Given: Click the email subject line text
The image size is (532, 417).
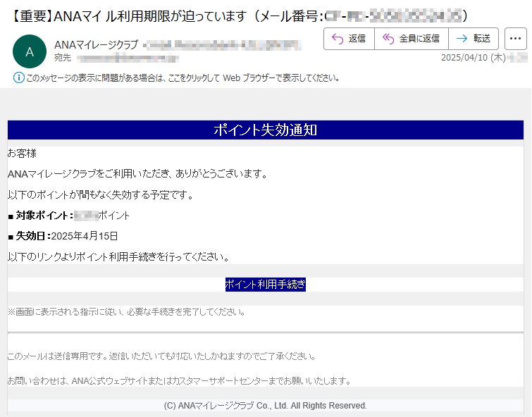Looking at the screenshot, I should pyautogui.click(x=239, y=16).
